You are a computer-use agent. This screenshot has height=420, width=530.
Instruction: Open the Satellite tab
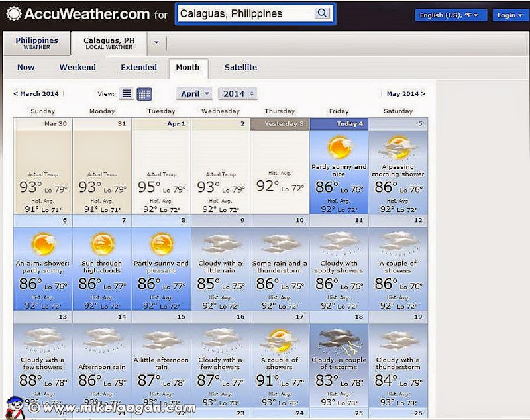click(x=240, y=68)
